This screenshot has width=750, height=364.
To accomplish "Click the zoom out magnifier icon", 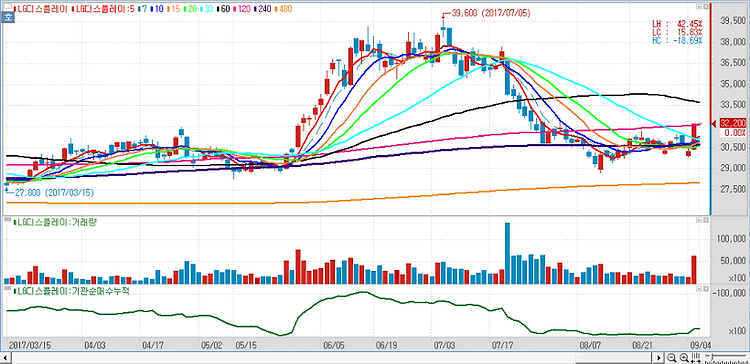I will point(672,358).
